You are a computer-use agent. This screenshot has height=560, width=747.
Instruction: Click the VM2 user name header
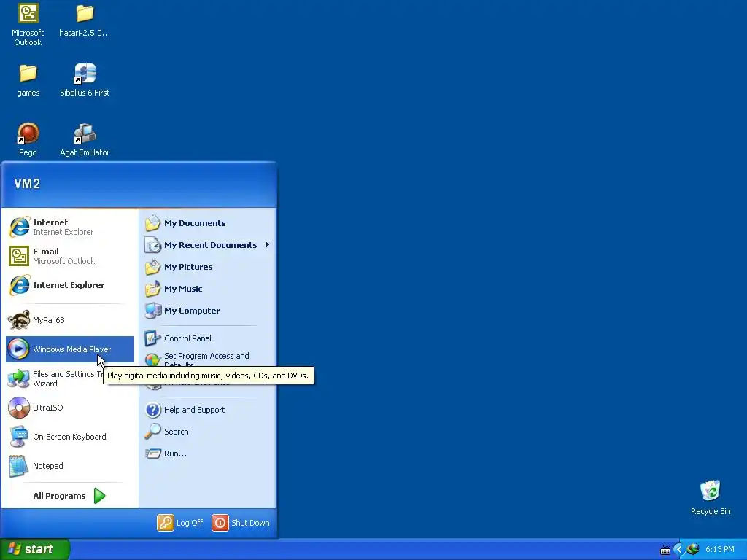[x=27, y=184]
